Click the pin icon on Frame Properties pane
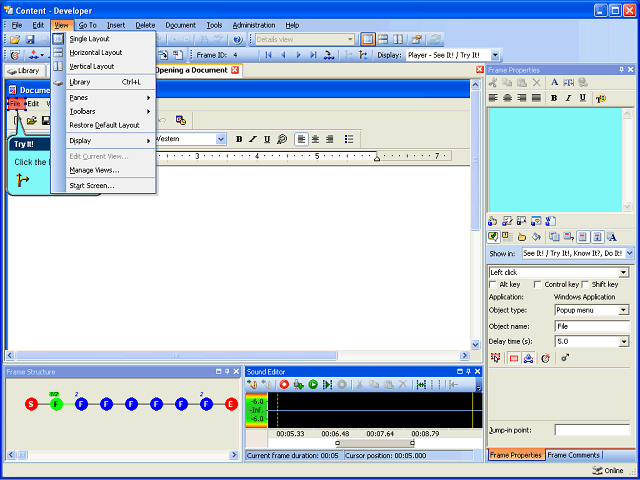 [622, 70]
